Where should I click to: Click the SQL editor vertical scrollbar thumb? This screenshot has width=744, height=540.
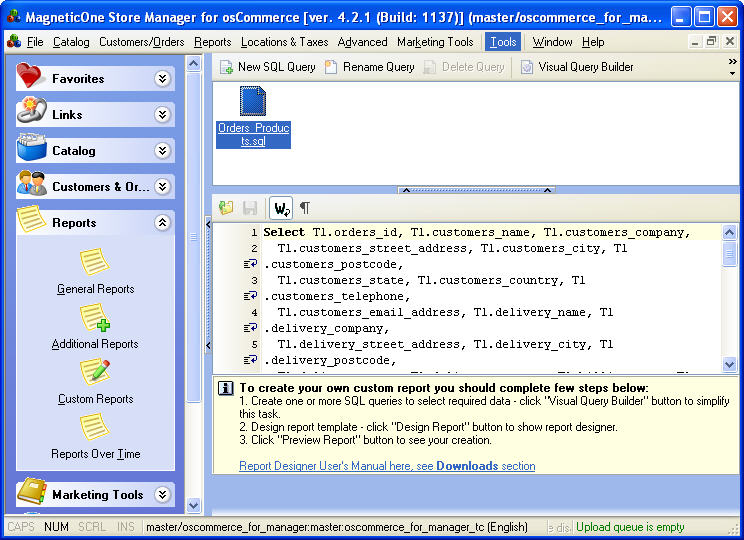click(729, 254)
